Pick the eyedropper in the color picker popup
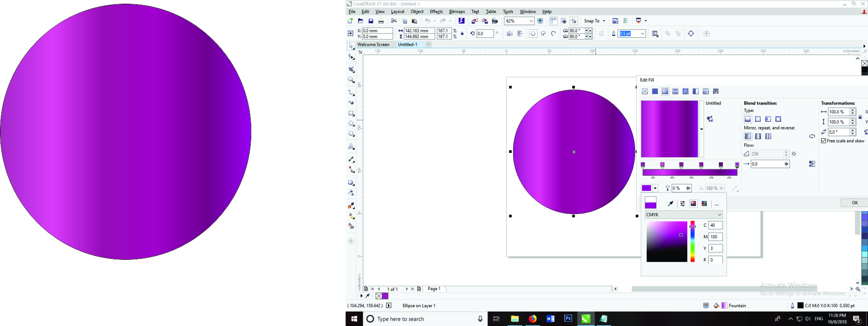Screen dimensions: 868x326 (670, 204)
